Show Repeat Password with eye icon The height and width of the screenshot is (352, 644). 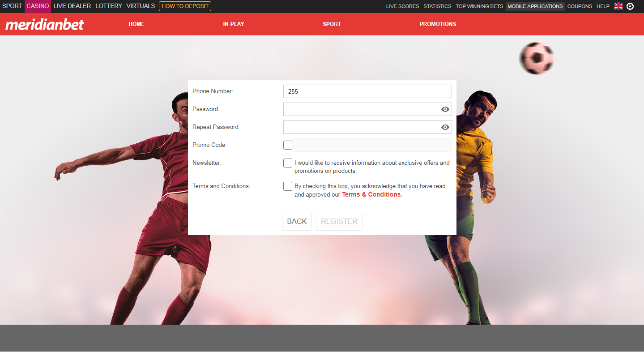(445, 127)
